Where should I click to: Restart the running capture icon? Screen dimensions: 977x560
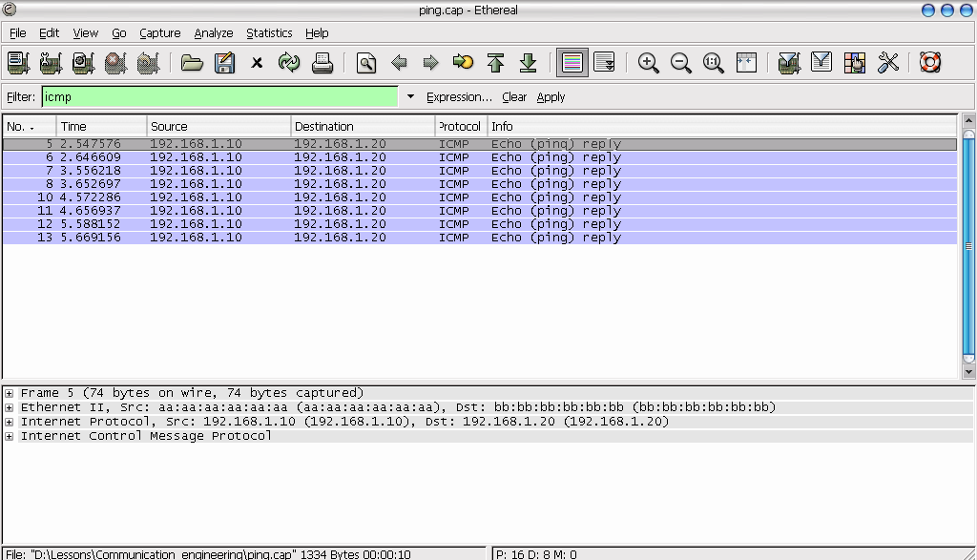[148, 62]
